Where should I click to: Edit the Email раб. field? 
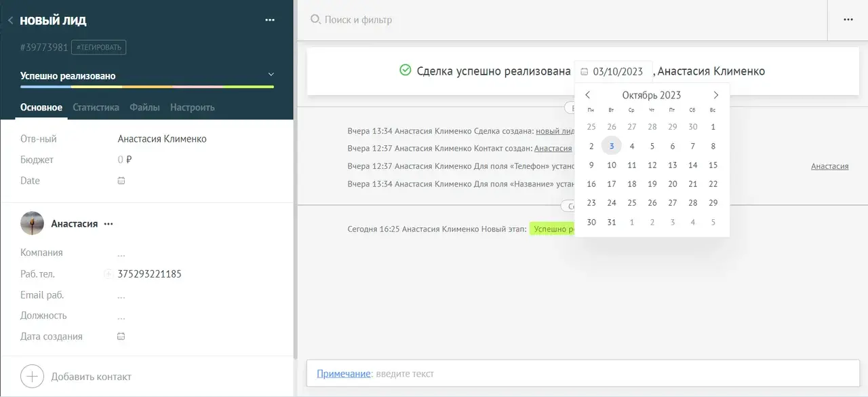click(121, 295)
